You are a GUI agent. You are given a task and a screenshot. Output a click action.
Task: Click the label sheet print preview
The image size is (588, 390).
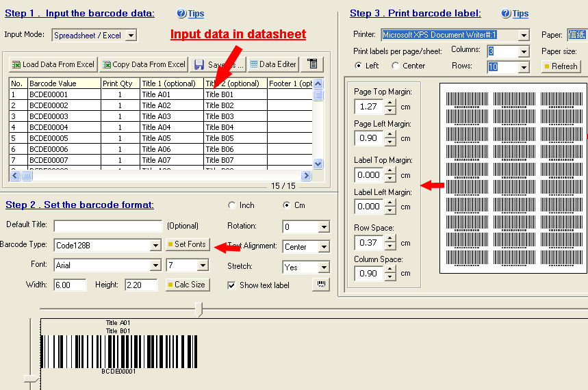click(513, 178)
